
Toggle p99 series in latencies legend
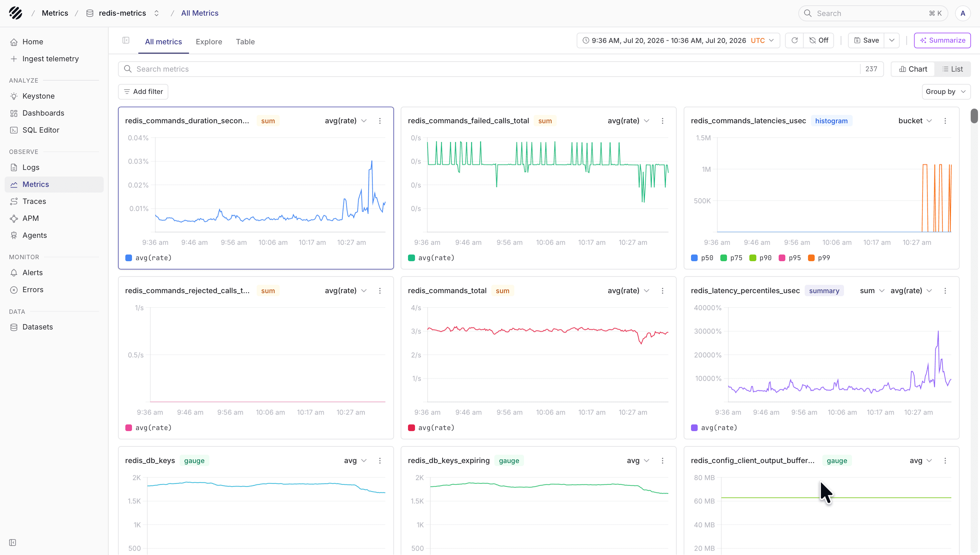point(819,258)
